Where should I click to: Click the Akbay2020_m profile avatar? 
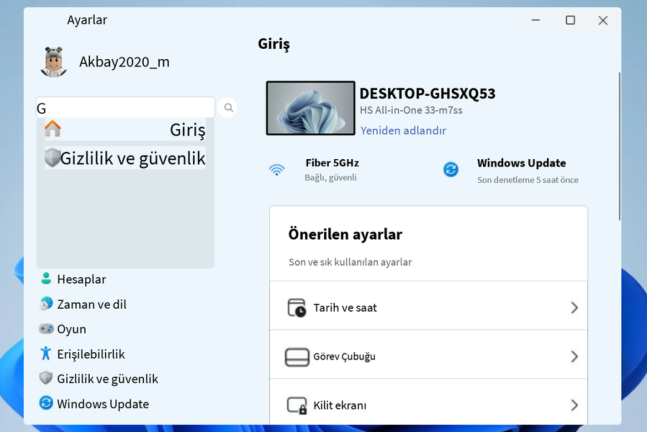click(54, 62)
